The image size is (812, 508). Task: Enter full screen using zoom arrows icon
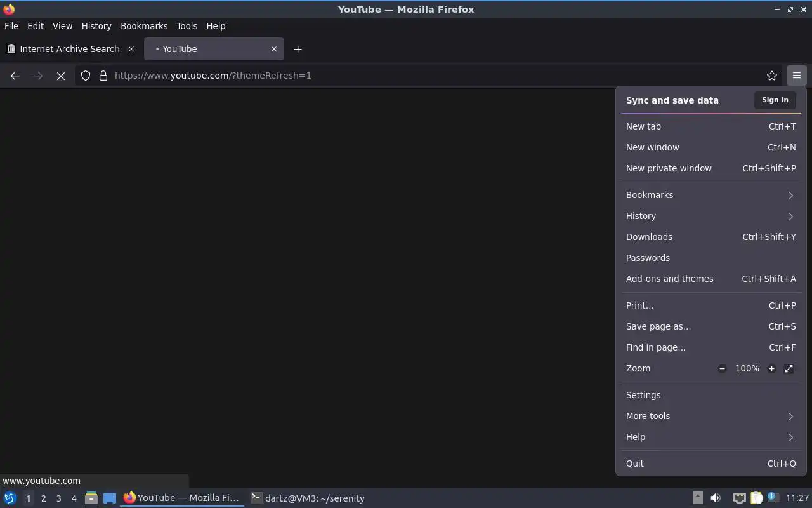point(789,368)
